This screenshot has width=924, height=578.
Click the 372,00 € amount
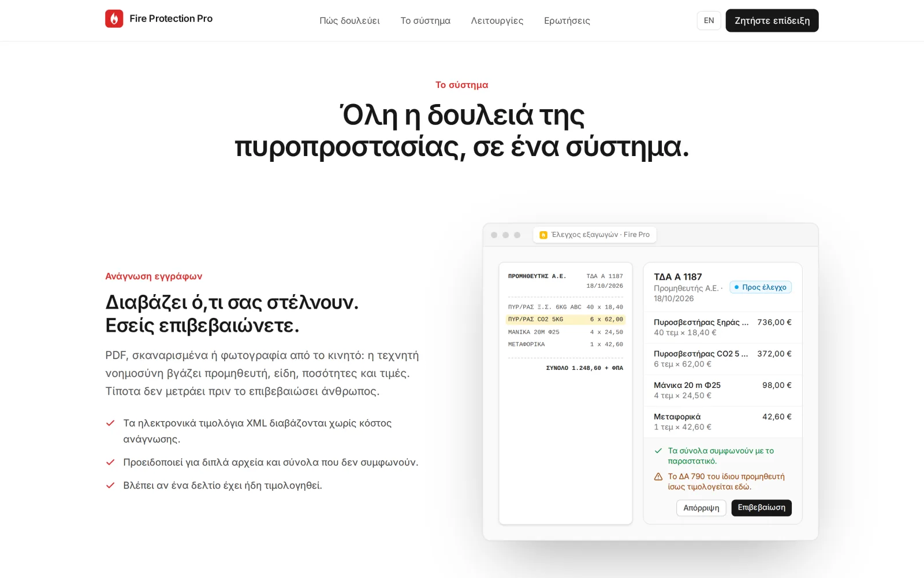pyautogui.click(x=774, y=354)
